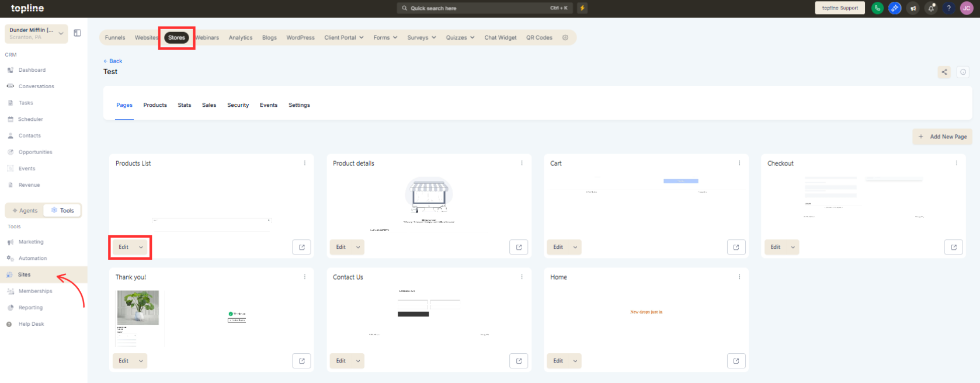Click the blue rocket launchpad icon
The width and height of the screenshot is (980, 383).
point(895,8)
